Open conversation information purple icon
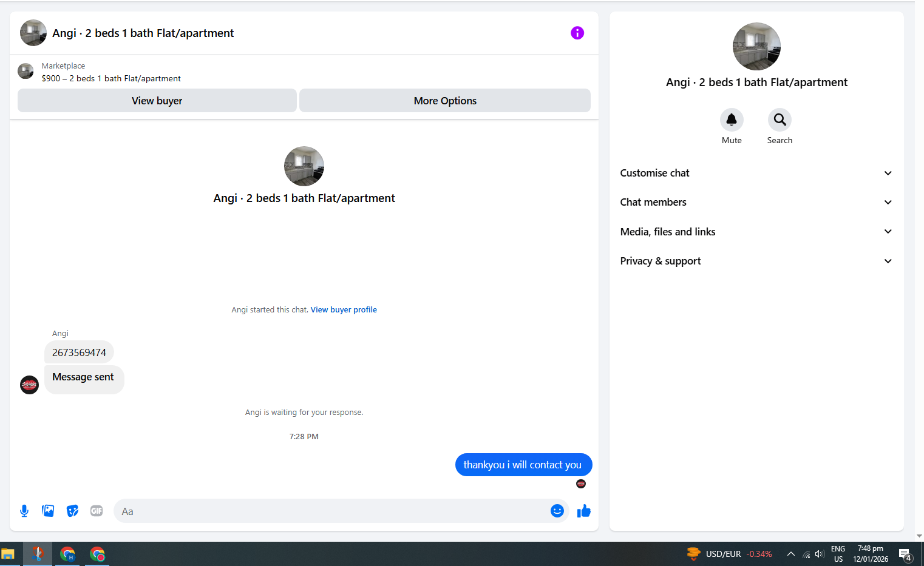 point(577,33)
